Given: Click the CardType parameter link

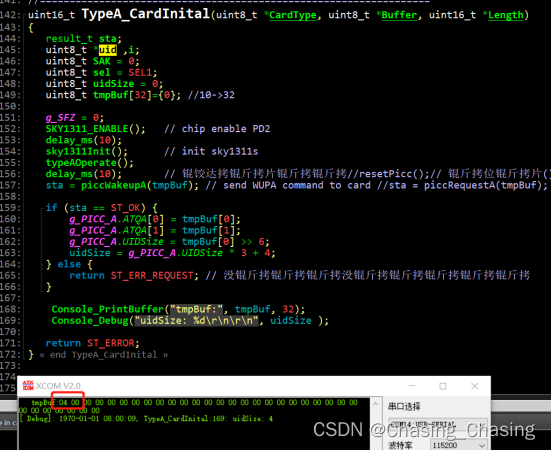Looking at the screenshot, I should tap(293, 15).
